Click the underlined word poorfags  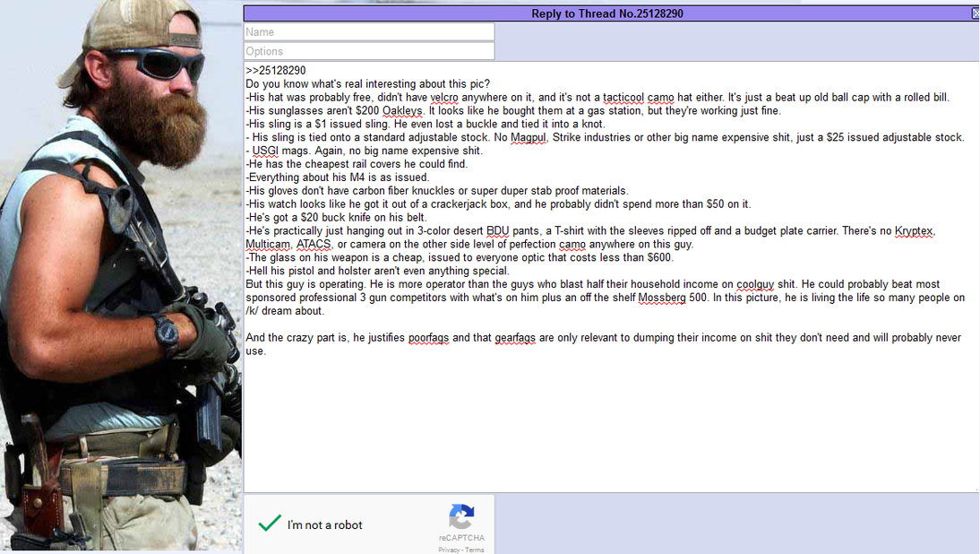[428, 338]
